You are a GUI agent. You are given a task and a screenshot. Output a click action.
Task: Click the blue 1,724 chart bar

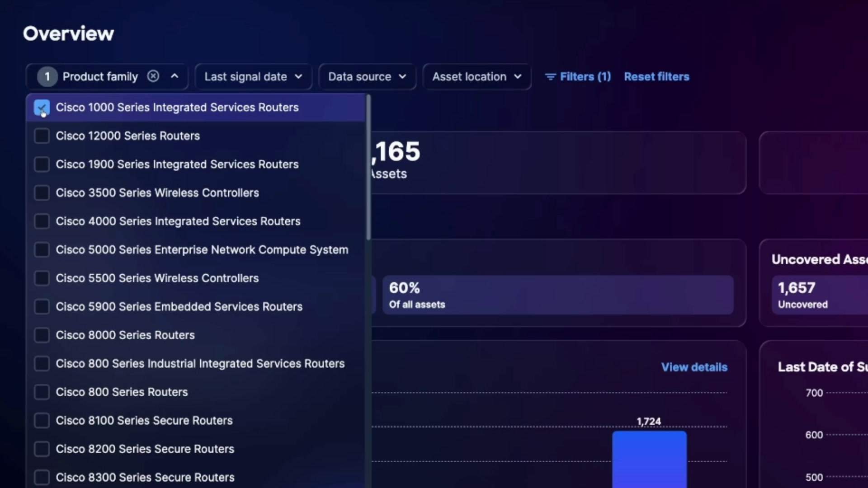pyautogui.click(x=649, y=460)
